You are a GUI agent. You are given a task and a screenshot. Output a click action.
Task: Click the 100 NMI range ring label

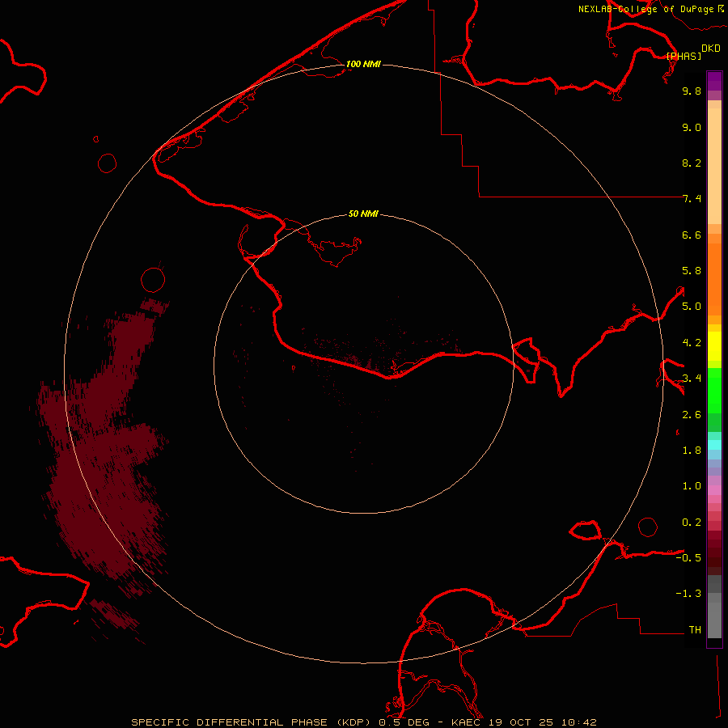[363, 64]
